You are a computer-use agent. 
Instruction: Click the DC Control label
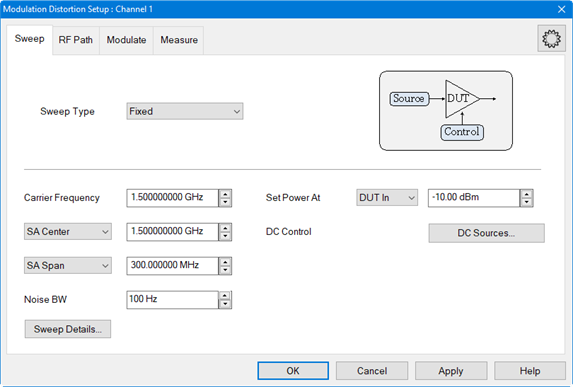[x=289, y=232]
